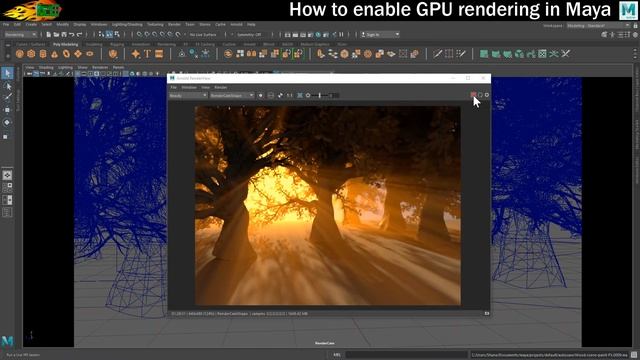Click the Redo arrow on status line
Image resolution: width=640 pixels, height=360 pixels.
80,35
